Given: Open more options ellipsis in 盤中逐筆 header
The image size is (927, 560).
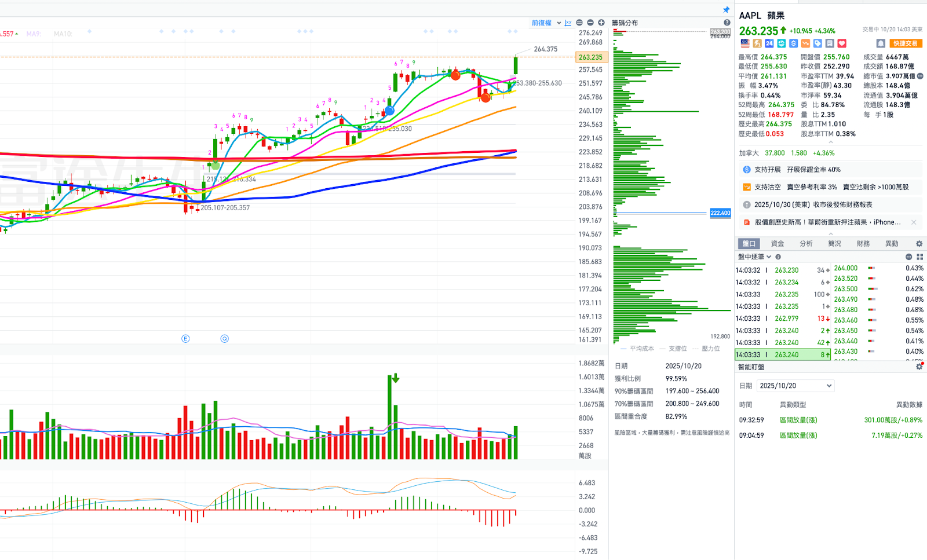Looking at the screenshot, I should (x=908, y=257).
